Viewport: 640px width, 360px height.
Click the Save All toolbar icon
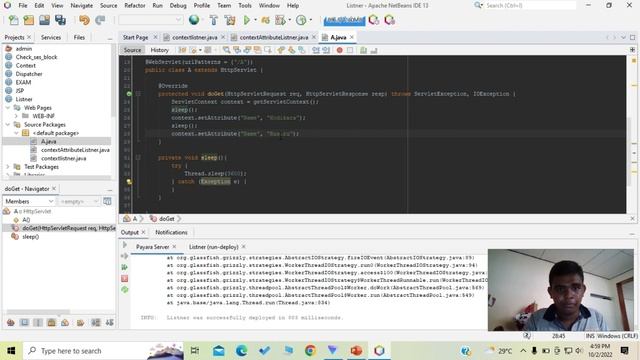click(x=60, y=20)
